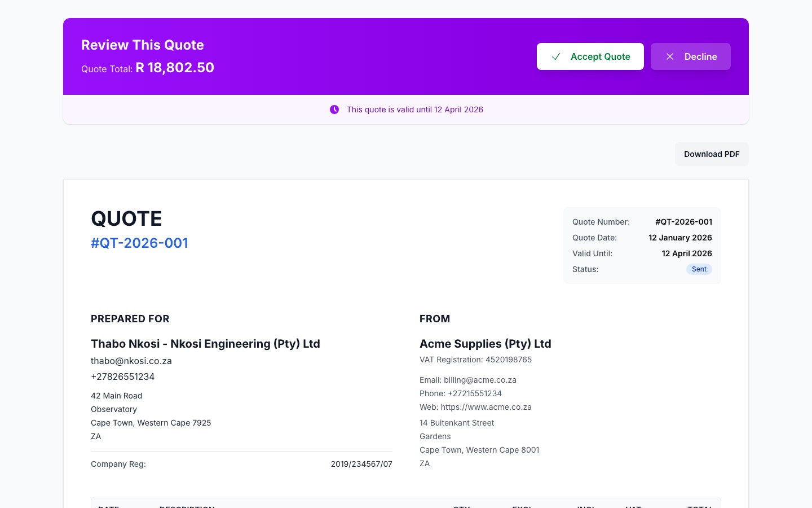The width and height of the screenshot is (812, 508).
Task: Select the company registration number 2019/234567/07
Action: point(361,464)
